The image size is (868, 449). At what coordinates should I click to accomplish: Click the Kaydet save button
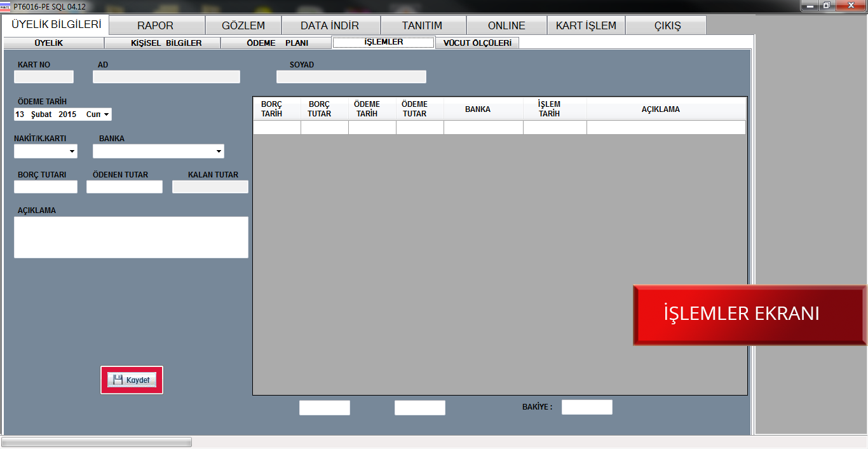point(132,380)
